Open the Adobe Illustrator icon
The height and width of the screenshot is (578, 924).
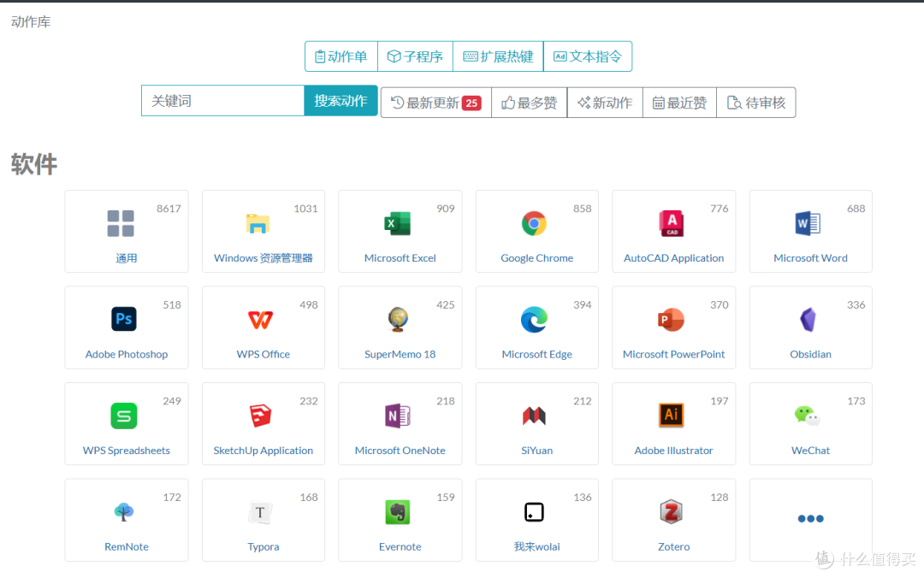tap(672, 416)
